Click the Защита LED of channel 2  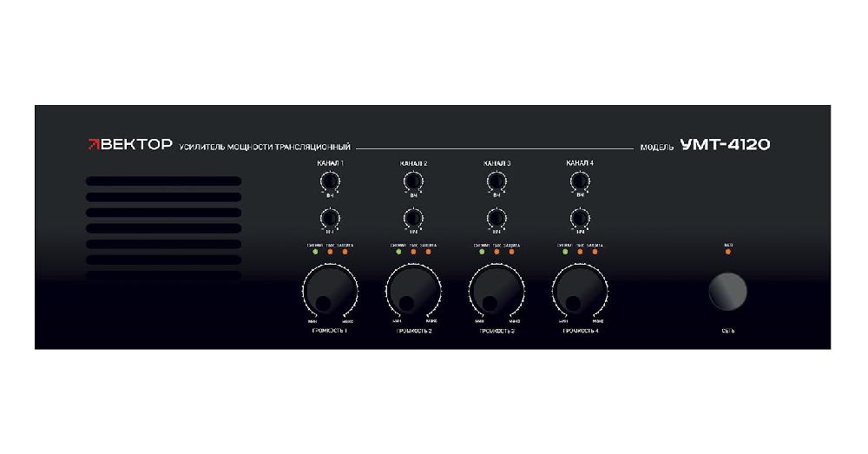pyautogui.click(x=428, y=252)
